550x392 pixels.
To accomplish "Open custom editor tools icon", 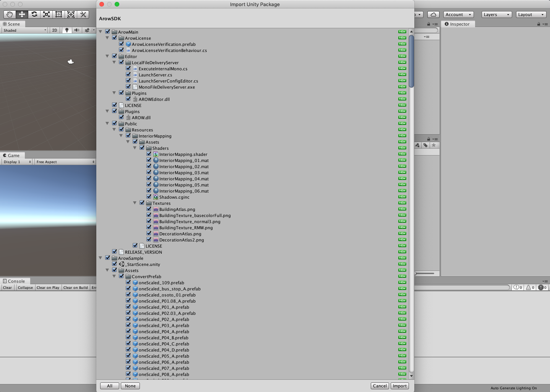I will [83, 15].
